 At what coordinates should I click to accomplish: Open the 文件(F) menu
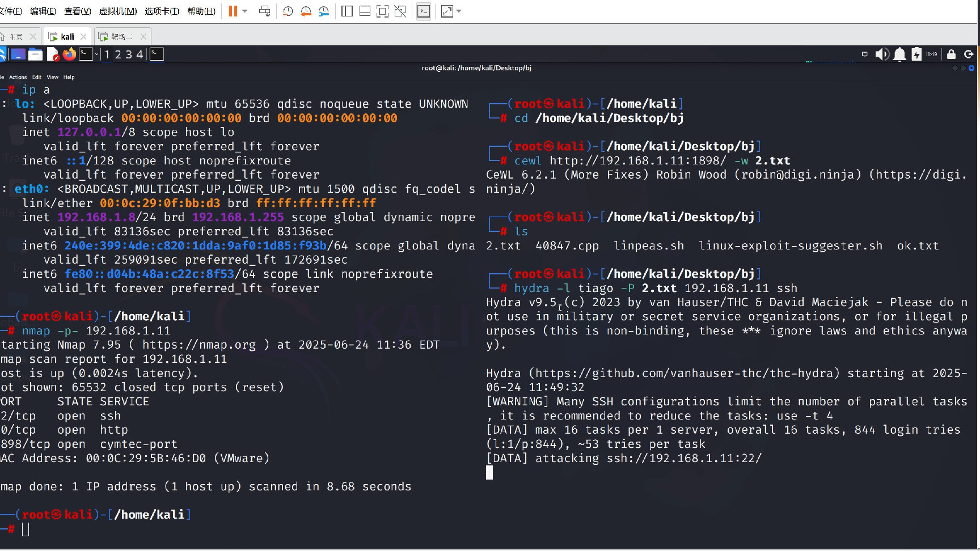tap(11, 11)
